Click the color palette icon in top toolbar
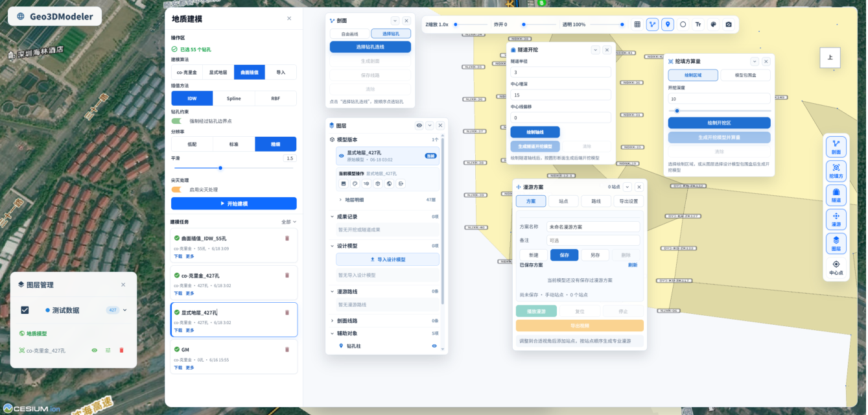The width and height of the screenshot is (868, 415). coord(713,25)
